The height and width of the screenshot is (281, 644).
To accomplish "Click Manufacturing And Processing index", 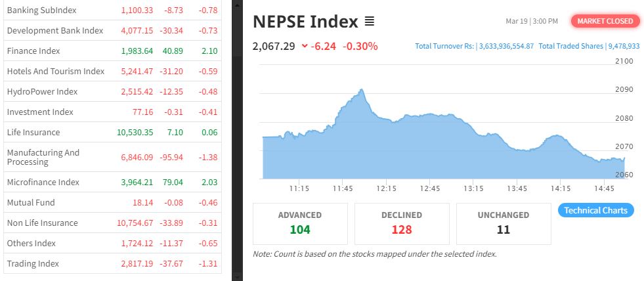I will 43,157.
